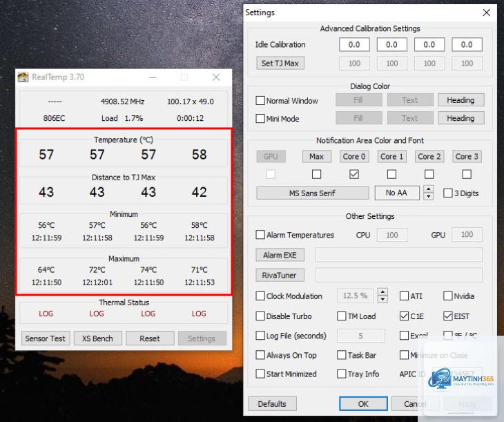The width and height of the screenshot is (504, 422).
Task: Open font selector MS Sans Serif
Action: (x=313, y=193)
